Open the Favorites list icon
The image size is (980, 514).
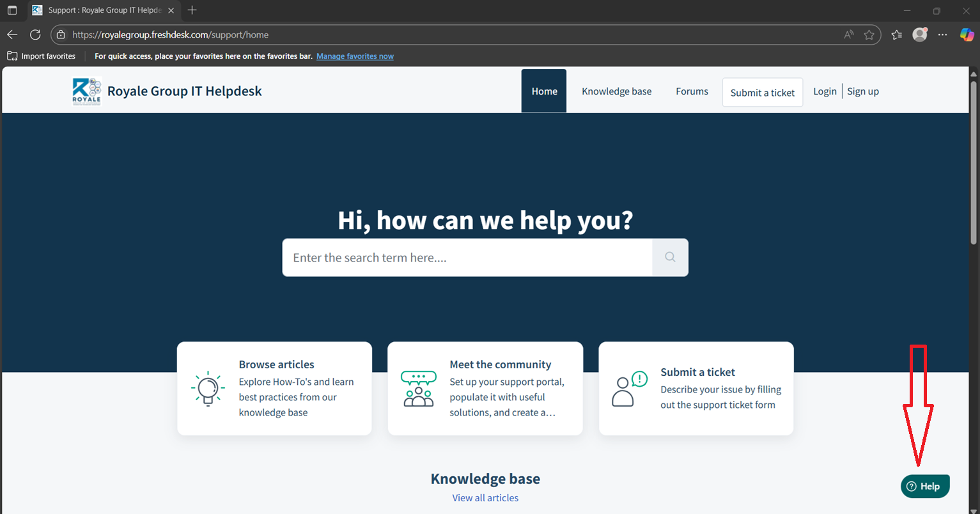(x=897, y=35)
